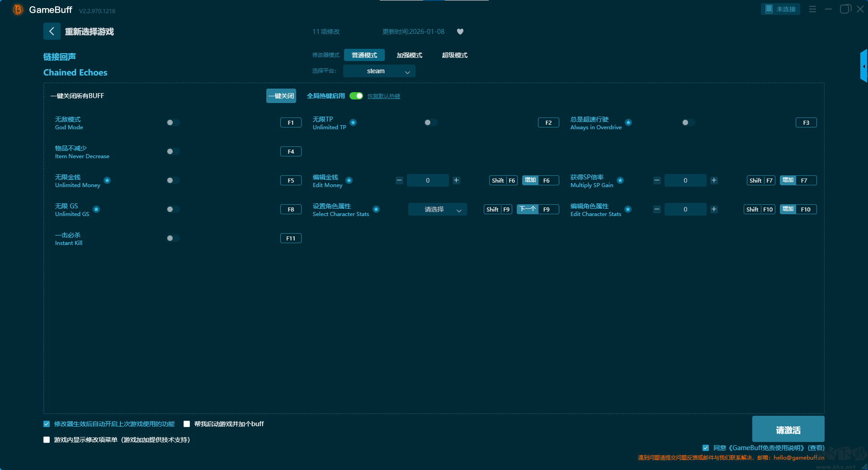Click the 恢复默认热键 restore hotkeys link
868x470 pixels.
(383, 96)
